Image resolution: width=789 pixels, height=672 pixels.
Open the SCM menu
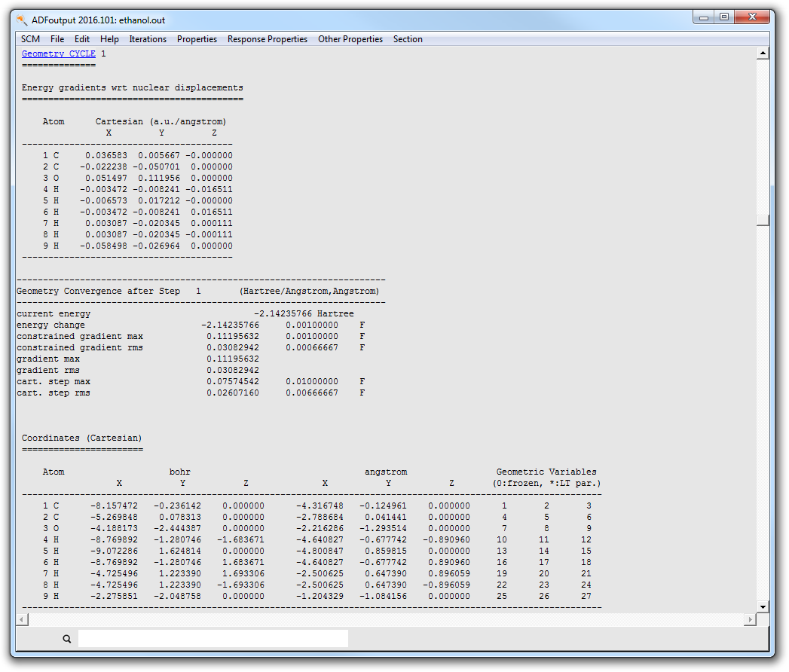tap(30, 39)
